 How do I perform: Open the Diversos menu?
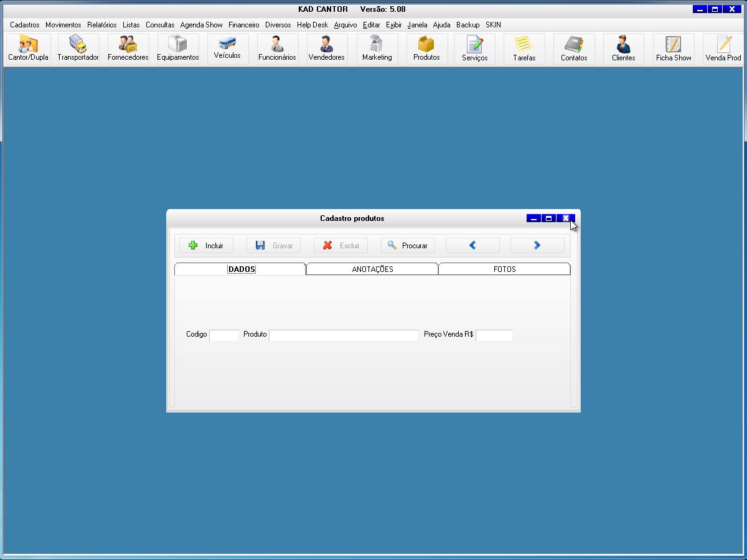pos(278,25)
